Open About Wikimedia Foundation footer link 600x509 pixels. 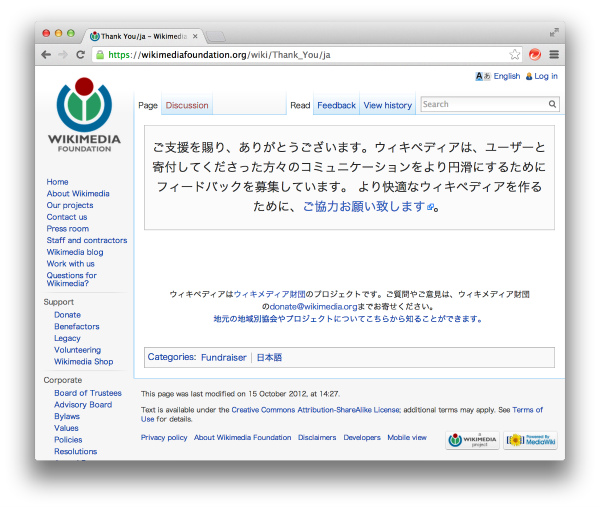click(x=243, y=437)
